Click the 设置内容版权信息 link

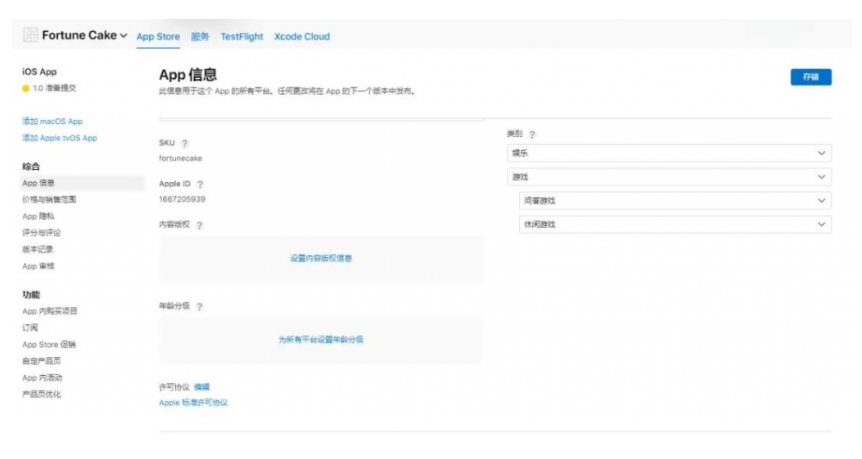(x=321, y=258)
